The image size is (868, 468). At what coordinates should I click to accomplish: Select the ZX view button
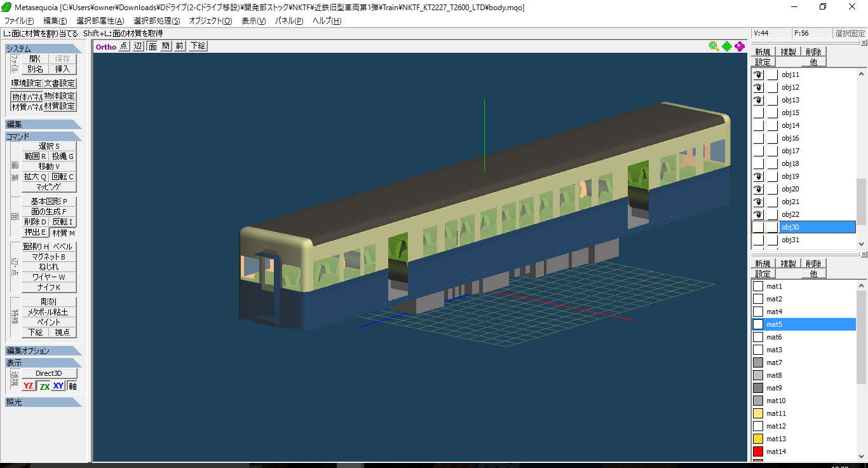(x=44, y=386)
